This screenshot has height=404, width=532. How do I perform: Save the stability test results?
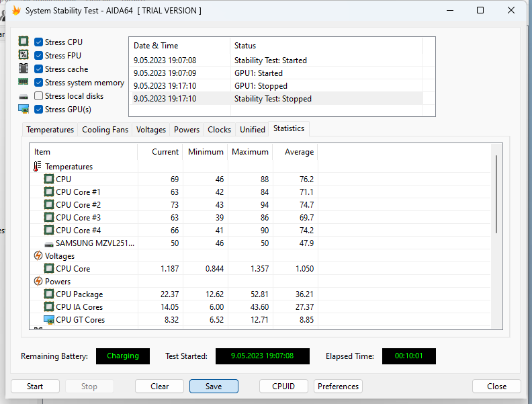[x=214, y=387]
